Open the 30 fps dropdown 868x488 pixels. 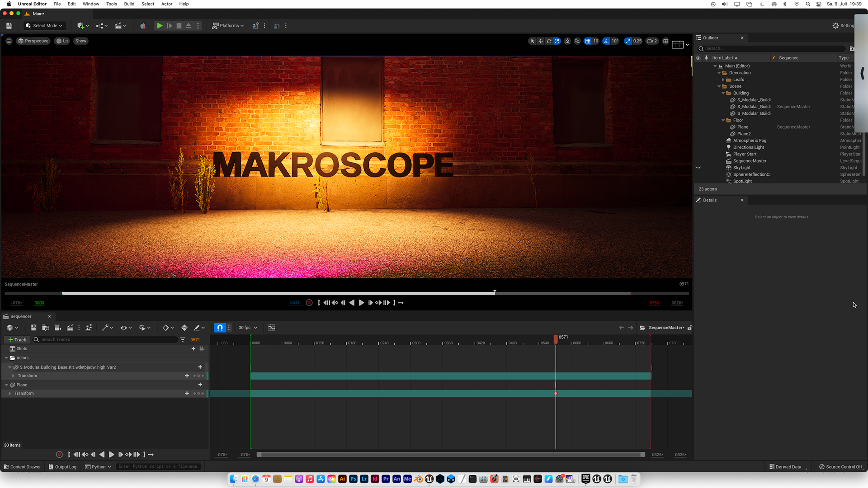point(248,328)
